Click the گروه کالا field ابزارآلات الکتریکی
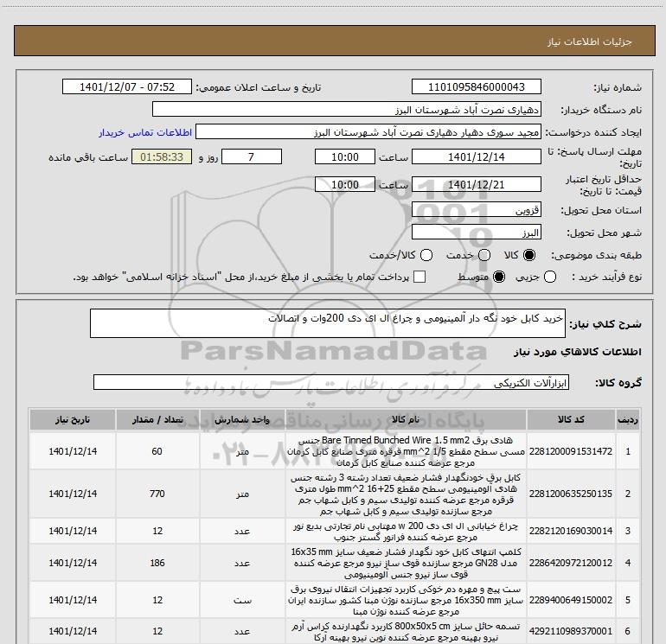 click(331, 382)
